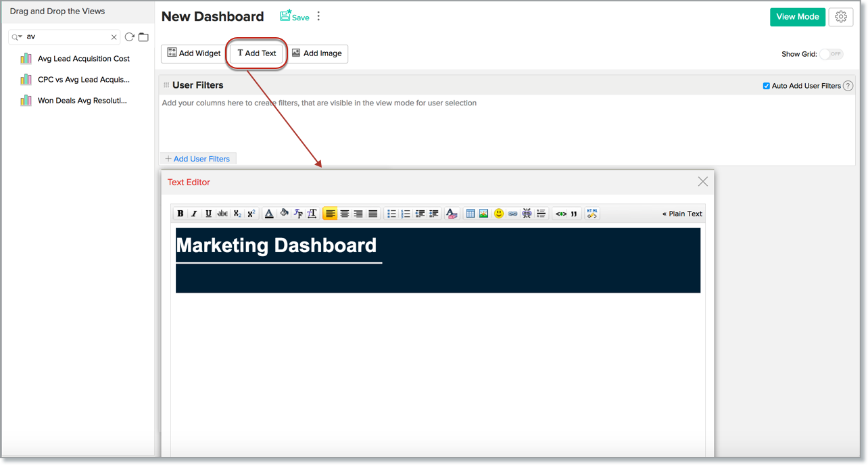Insert a table into the text
The height and width of the screenshot is (465, 868).
click(471, 213)
